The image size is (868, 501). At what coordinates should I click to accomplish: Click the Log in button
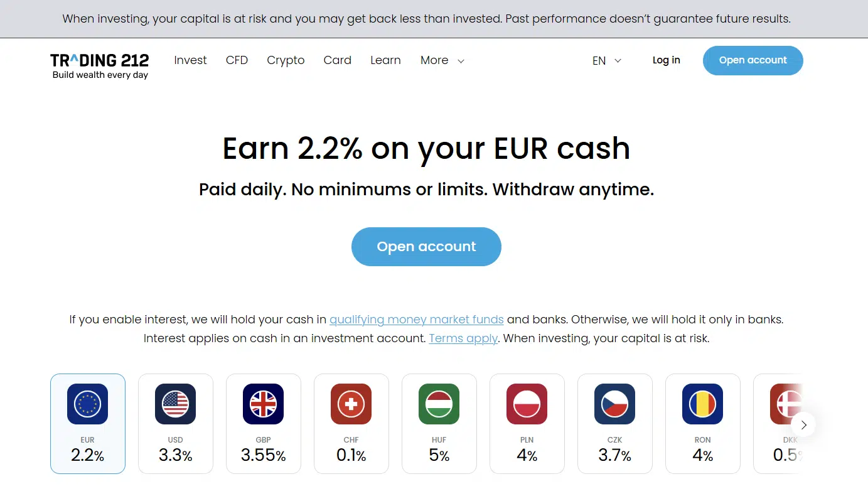click(666, 60)
